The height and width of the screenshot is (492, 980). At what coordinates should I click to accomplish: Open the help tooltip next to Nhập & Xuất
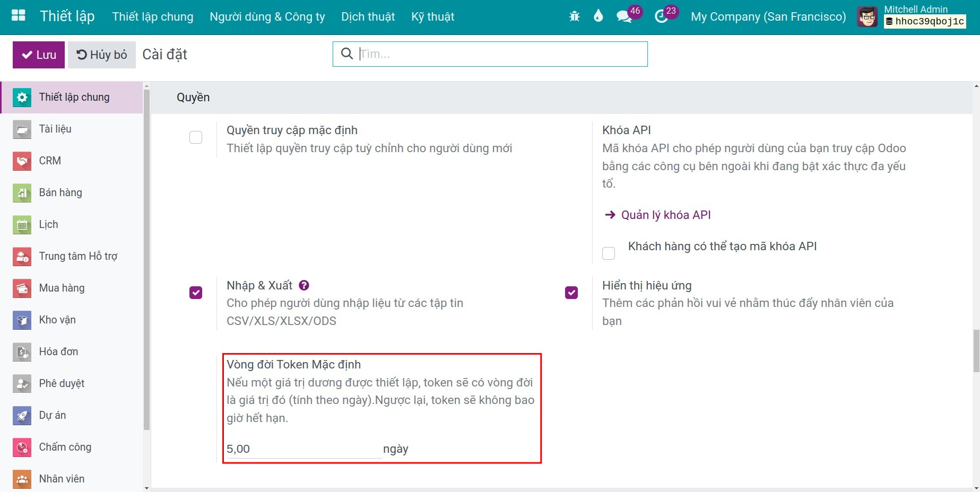click(x=303, y=285)
